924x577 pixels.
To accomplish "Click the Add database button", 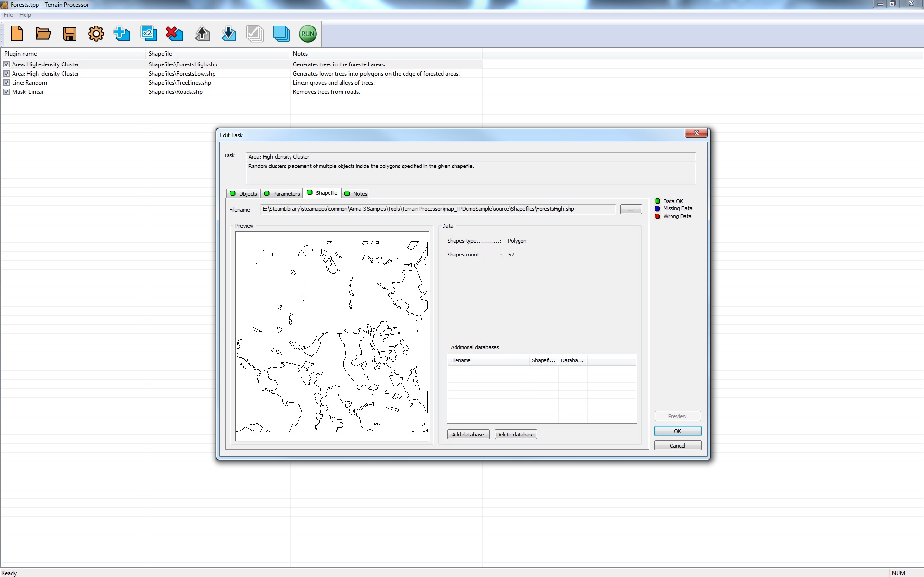I will pos(468,434).
